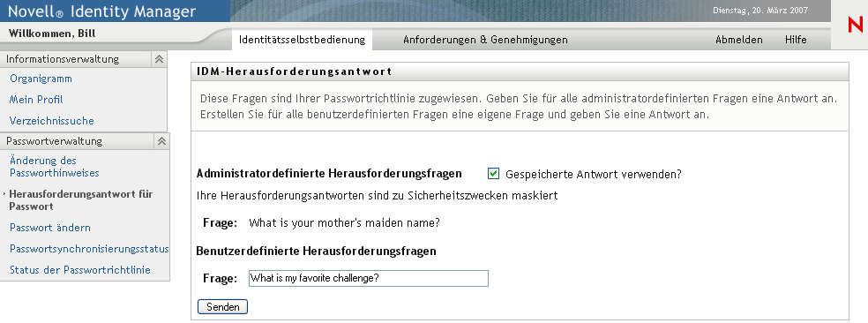868x323 pixels.
Task: Click the IDM-Herausforderungsantwort panel title
Action: point(295,71)
